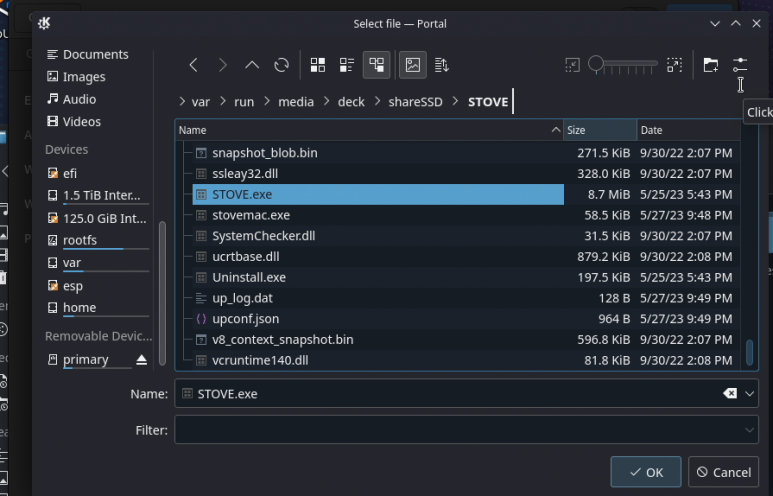Expand chevron between shareSSD and STOVE

455,101
